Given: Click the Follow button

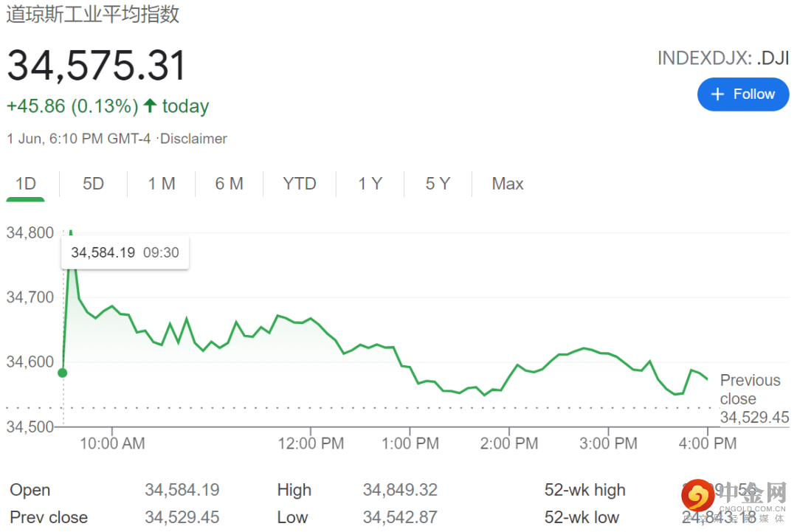Looking at the screenshot, I should (x=742, y=94).
